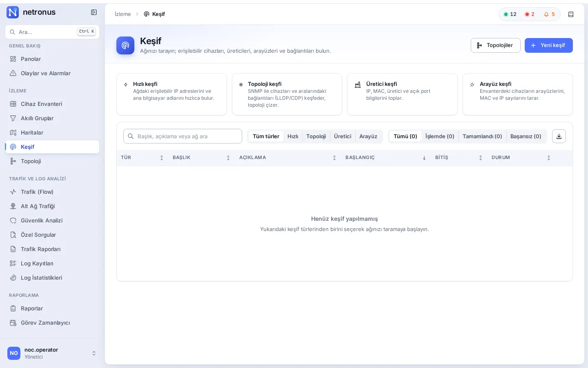The height and width of the screenshot is (368, 588).
Task: Sort table by TÜR column
Action: [142, 158]
